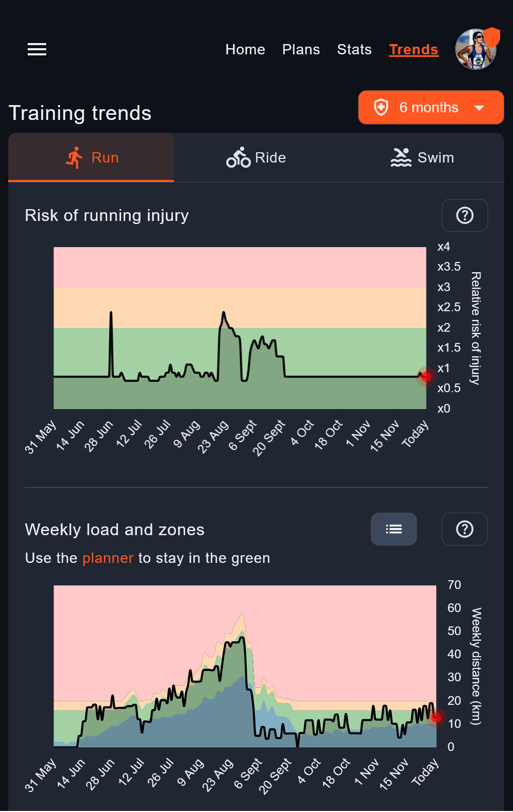Select the Trends nav link
The image size is (513, 812).
click(x=413, y=50)
